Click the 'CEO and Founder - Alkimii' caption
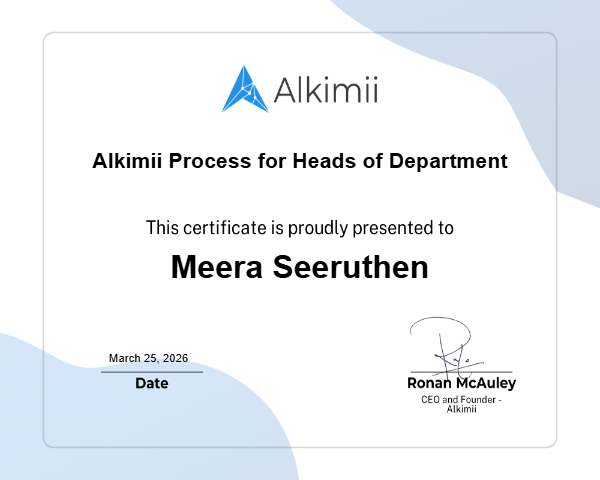This screenshot has height=480, width=600. pos(461,404)
